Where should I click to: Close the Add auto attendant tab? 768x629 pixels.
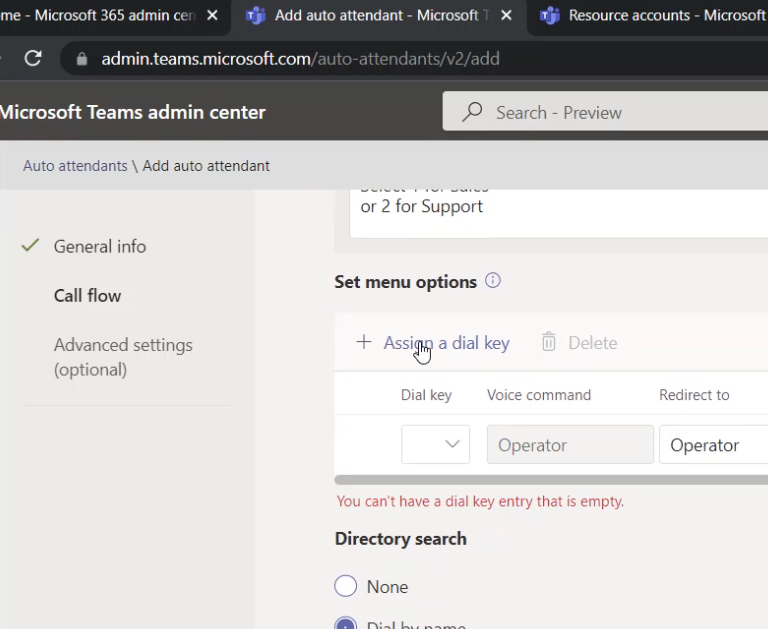507,16
